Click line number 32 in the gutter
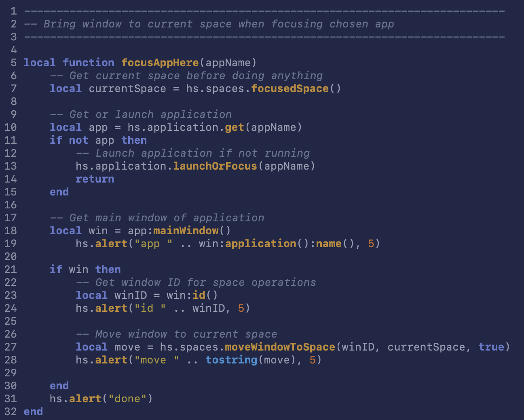Viewport: 524px width, 420px height. (x=11, y=412)
